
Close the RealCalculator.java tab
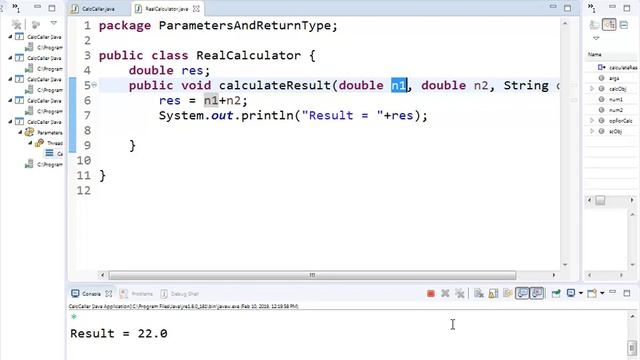[x=196, y=9]
